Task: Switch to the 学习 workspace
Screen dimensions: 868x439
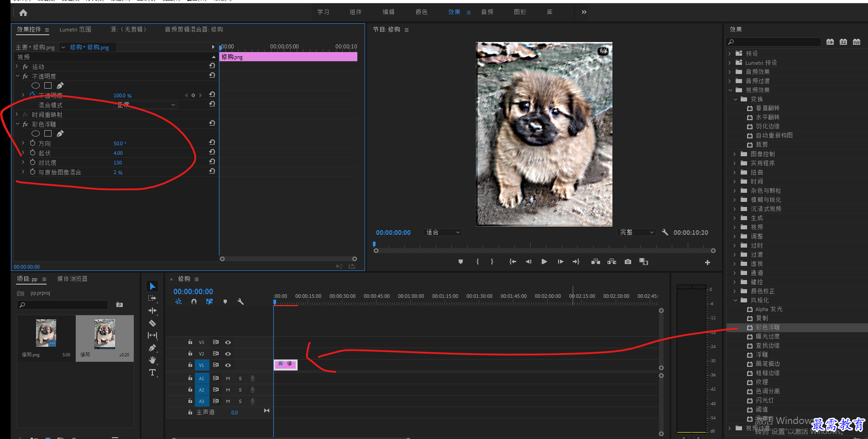Action: click(323, 12)
